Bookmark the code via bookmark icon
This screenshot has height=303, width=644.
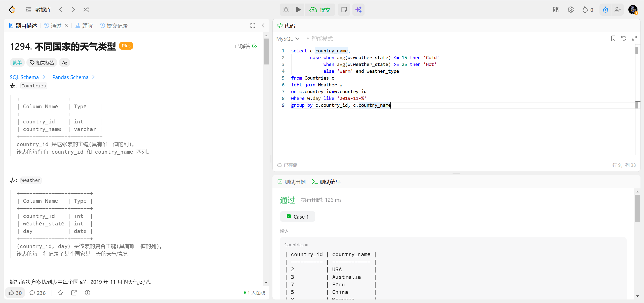(613, 38)
